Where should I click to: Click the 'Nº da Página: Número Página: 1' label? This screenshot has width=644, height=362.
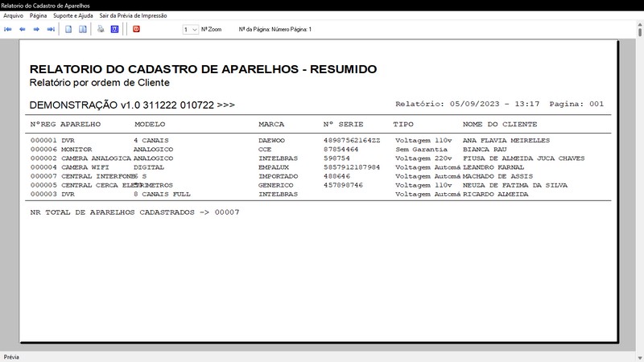click(x=275, y=30)
